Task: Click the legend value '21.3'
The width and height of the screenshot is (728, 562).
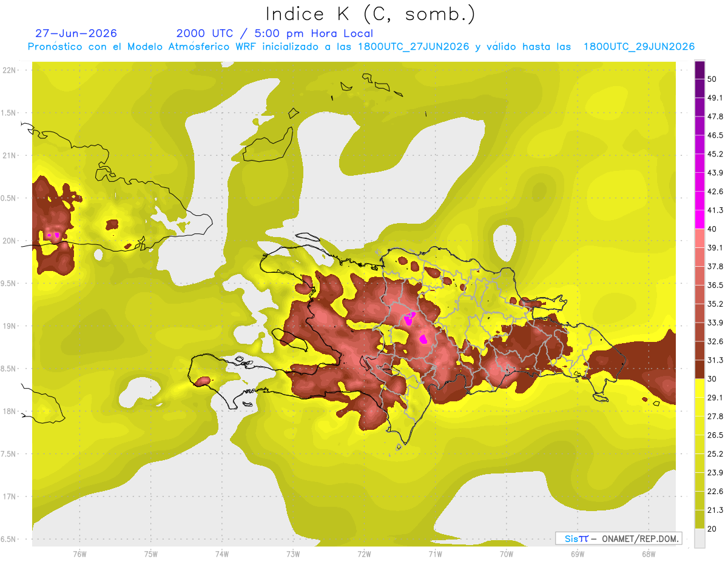Action: (x=715, y=510)
